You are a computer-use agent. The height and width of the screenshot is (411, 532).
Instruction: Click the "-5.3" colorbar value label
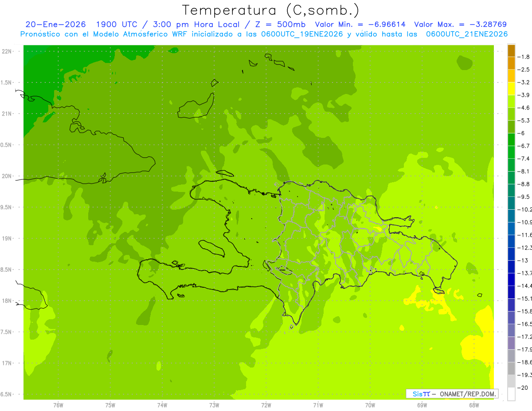click(x=524, y=120)
